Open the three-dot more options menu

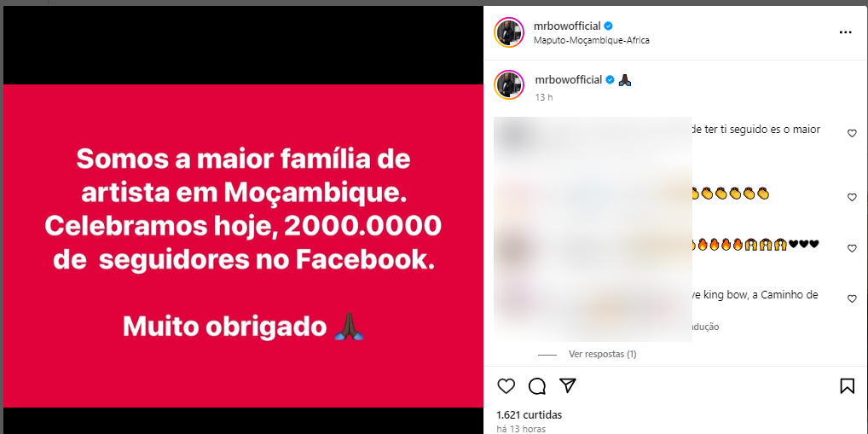[845, 32]
